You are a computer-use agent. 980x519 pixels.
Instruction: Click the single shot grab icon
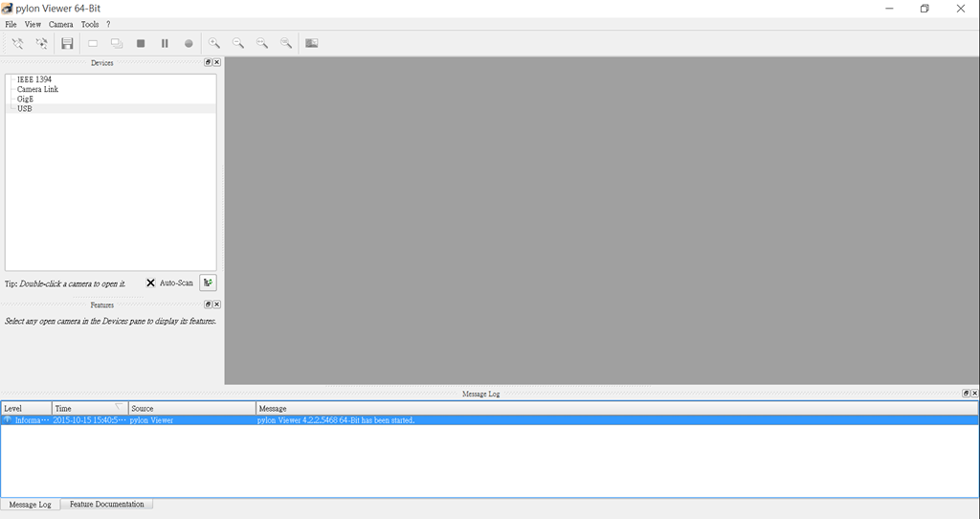(x=93, y=43)
